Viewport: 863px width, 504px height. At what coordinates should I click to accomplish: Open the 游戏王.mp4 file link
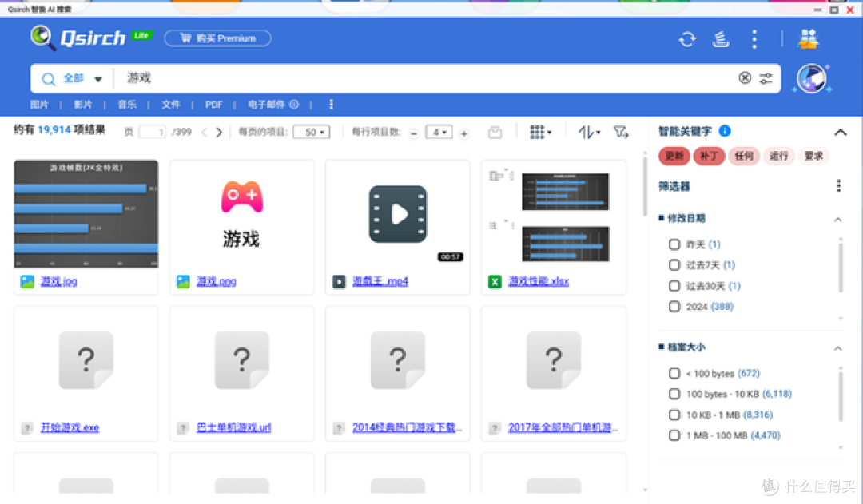[380, 281]
